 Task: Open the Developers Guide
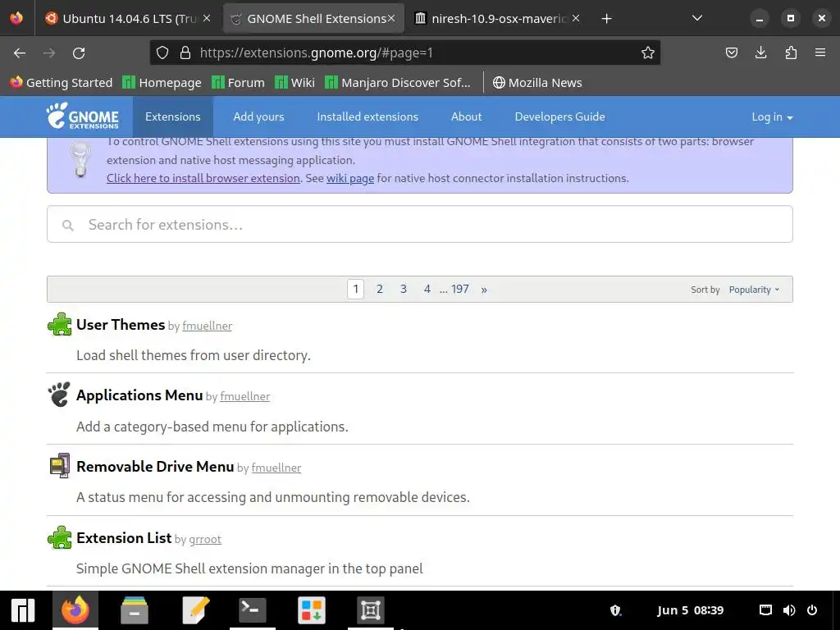click(x=559, y=116)
